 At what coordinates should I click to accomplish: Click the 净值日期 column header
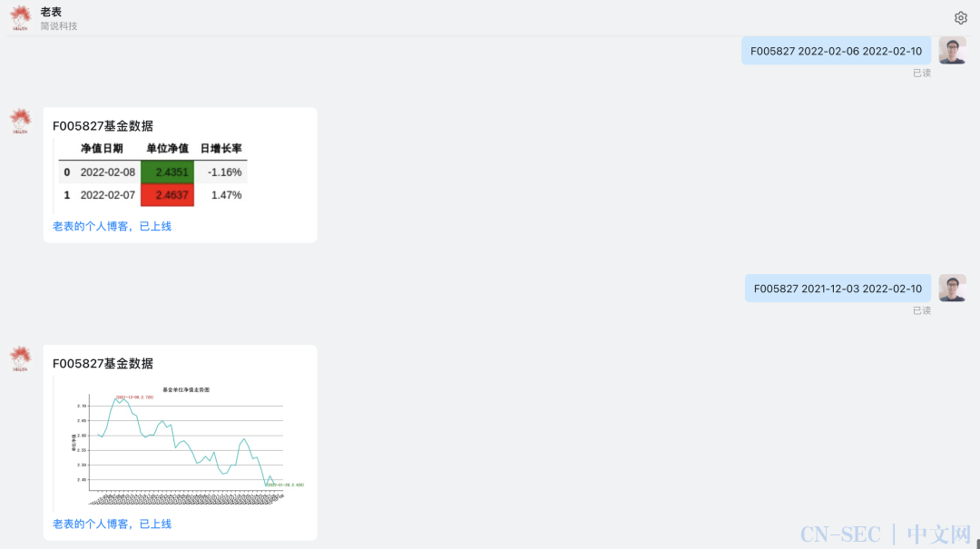point(102,149)
